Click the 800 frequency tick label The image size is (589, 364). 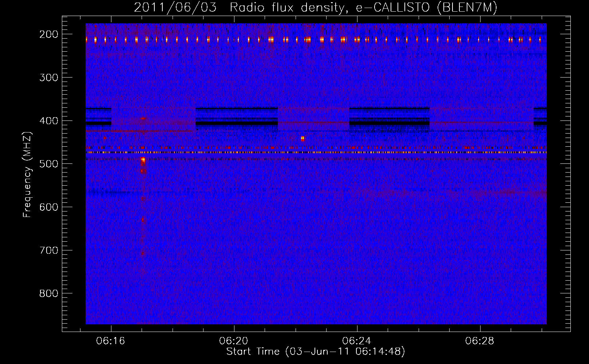coord(48,293)
